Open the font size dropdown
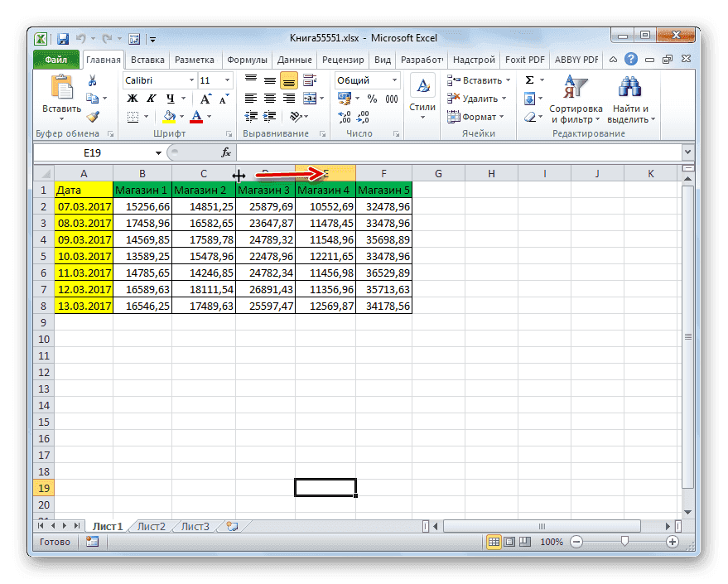Image resolution: width=728 pixels, height=584 pixels. [x=228, y=80]
